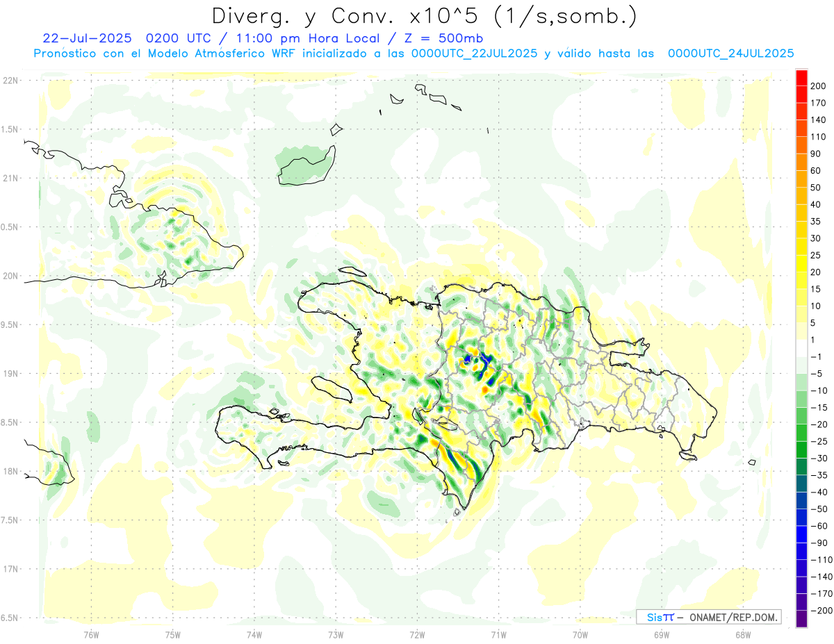Click the 68W longitude label
The image size is (834, 644).
743,634
